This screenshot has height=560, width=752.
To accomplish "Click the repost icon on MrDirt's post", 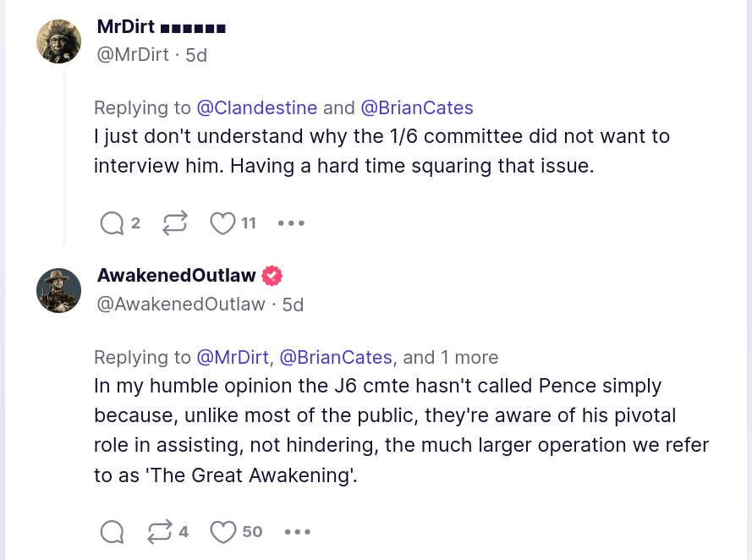I will click(174, 223).
